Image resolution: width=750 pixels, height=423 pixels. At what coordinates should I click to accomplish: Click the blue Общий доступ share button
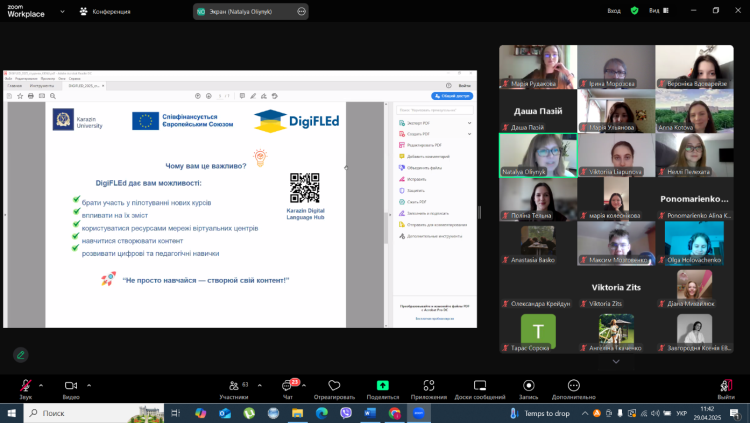pyautogui.click(x=452, y=96)
